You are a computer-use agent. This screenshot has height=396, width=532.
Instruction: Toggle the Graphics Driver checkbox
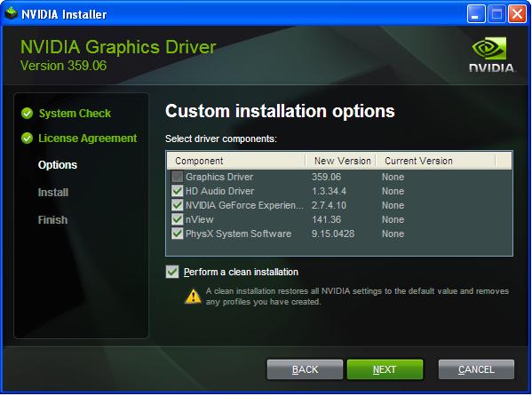tap(177, 177)
